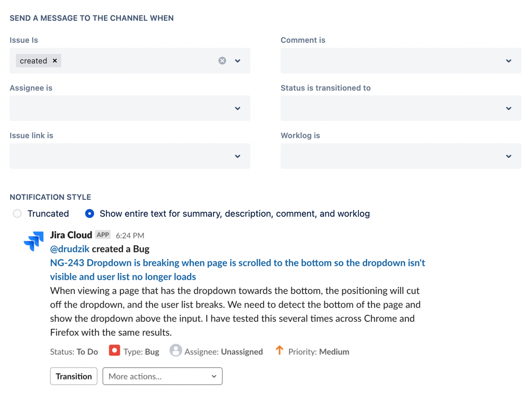Select the Truncated notification style
The width and height of the screenshot is (532, 397).
pyautogui.click(x=17, y=214)
